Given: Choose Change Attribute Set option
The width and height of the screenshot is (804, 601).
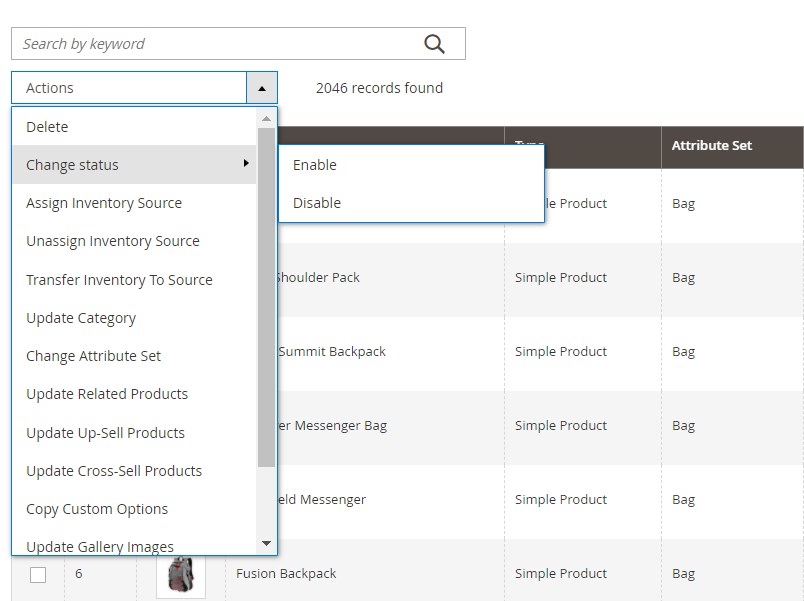Looking at the screenshot, I should [93, 356].
